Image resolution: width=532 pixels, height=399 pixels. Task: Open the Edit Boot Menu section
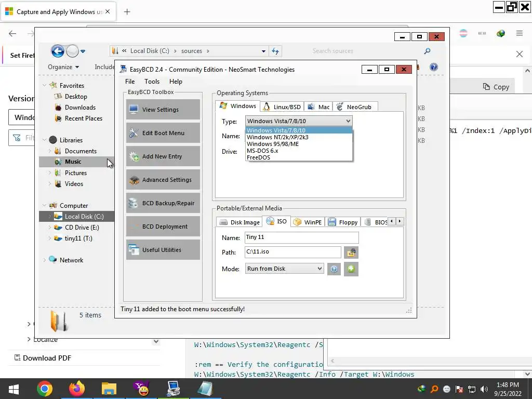click(163, 133)
